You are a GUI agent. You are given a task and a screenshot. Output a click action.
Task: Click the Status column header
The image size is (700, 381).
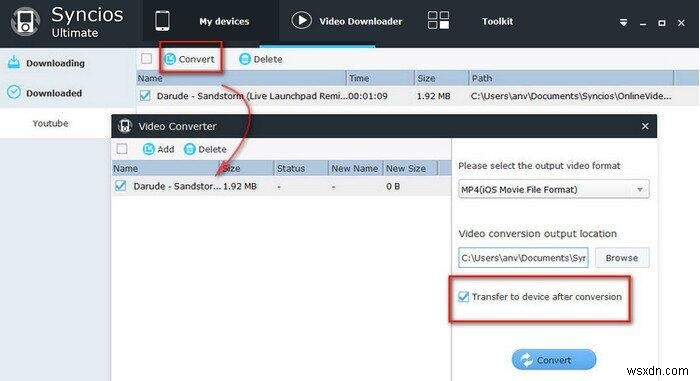coord(300,168)
